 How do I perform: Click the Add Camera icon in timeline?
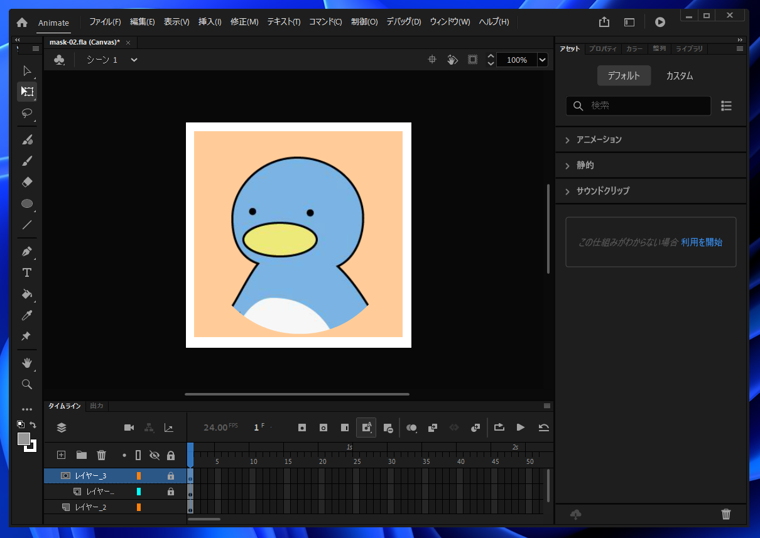tap(129, 427)
